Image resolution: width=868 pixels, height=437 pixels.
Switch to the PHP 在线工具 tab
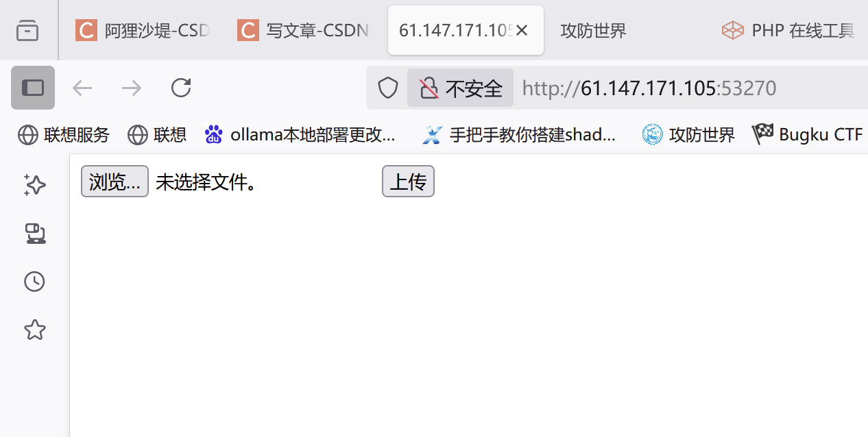(788, 31)
